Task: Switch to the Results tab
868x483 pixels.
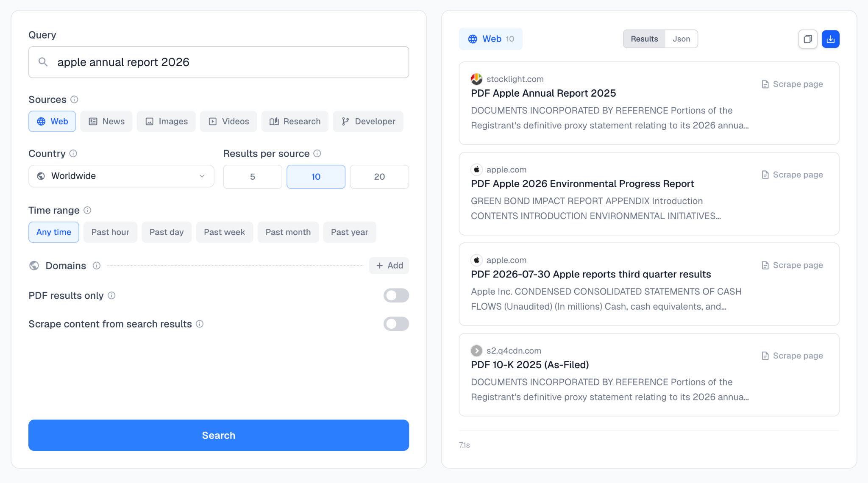Action: click(x=644, y=39)
